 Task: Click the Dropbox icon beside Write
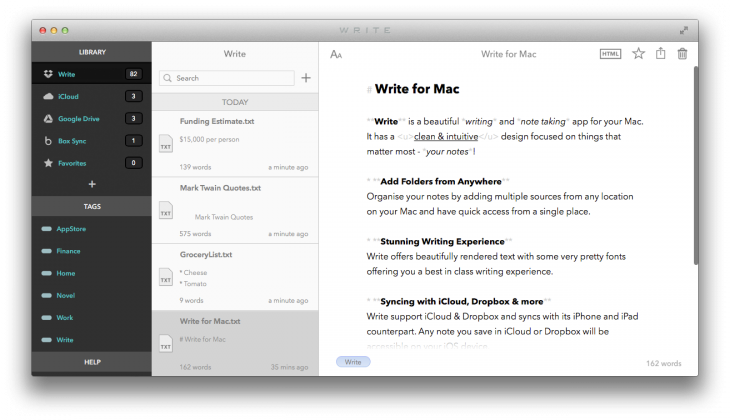pos(48,74)
